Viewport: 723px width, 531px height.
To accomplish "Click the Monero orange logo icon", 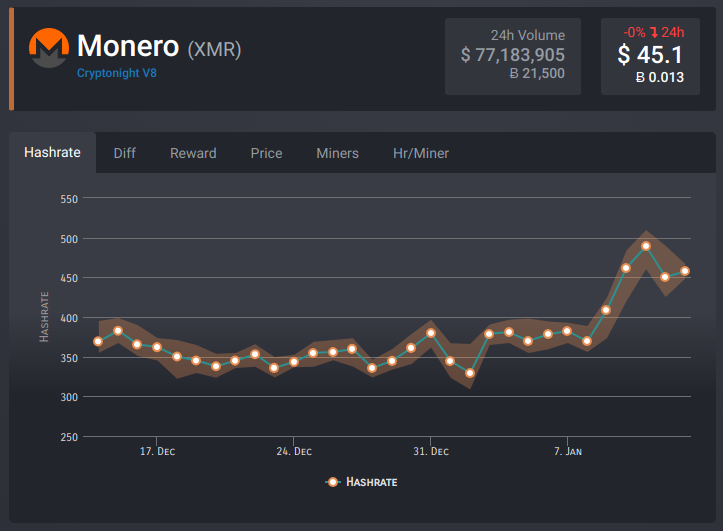I will coord(49,48).
